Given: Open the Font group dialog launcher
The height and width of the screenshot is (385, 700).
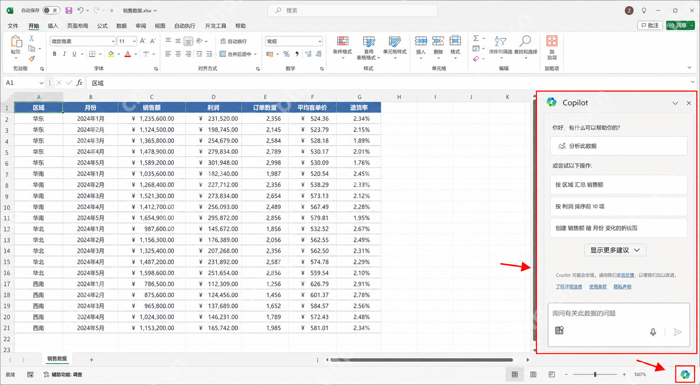Looking at the screenshot, I should pyautogui.click(x=156, y=69).
